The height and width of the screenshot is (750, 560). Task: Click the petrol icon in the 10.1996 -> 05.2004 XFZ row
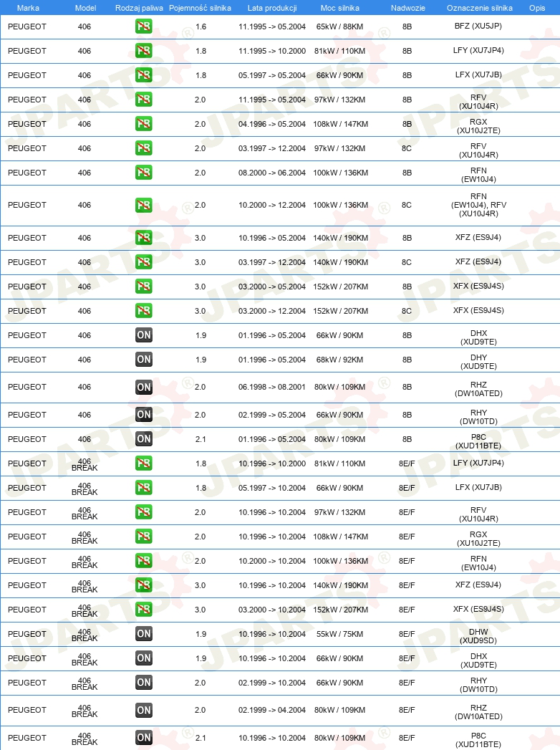coord(143,238)
